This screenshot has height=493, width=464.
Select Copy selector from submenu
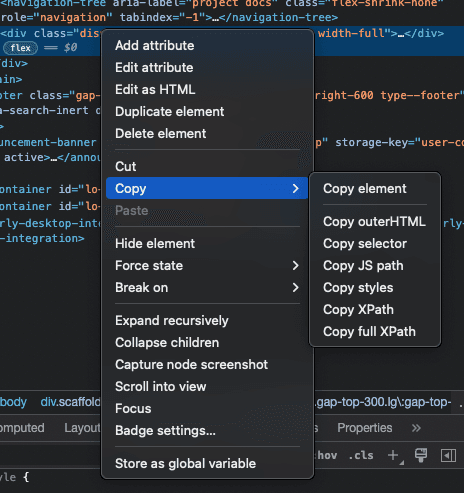point(365,244)
